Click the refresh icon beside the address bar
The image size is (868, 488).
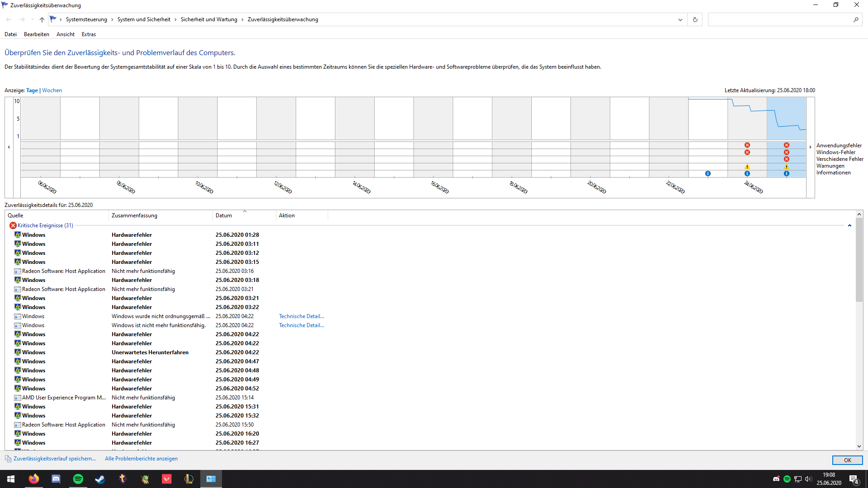(695, 19)
